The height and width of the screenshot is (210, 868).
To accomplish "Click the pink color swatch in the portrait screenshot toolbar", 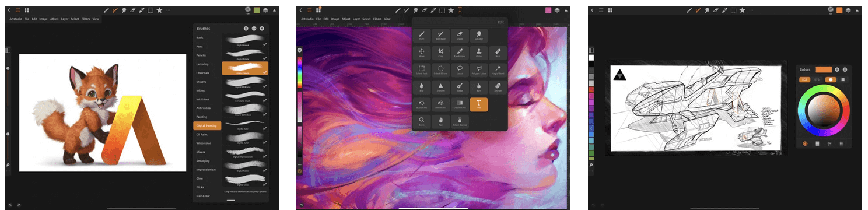I will click(x=548, y=10).
